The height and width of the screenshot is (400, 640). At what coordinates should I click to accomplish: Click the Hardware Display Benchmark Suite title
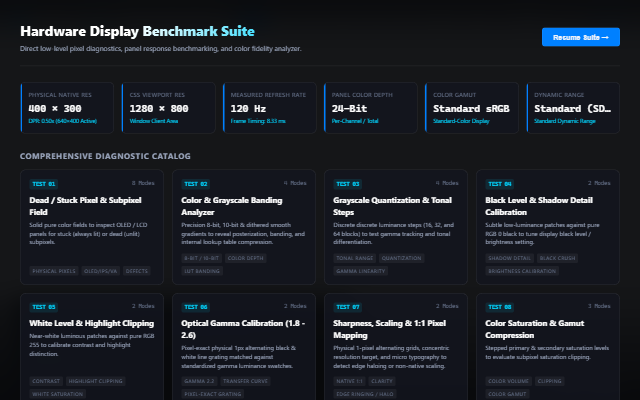(138, 31)
